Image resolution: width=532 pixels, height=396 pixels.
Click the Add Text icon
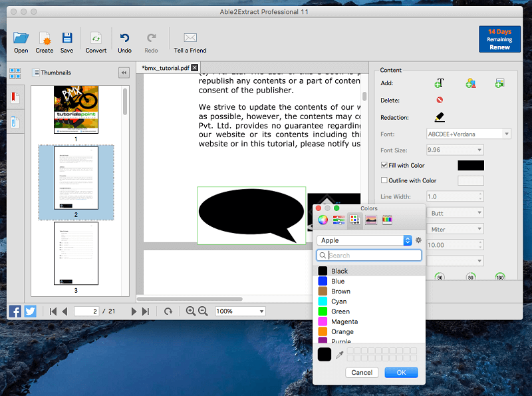click(439, 83)
